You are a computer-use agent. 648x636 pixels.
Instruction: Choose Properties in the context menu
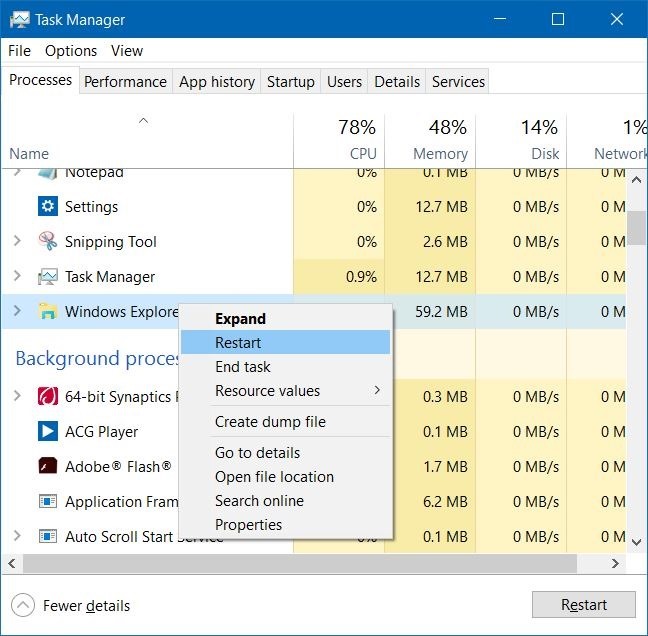click(x=286, y=524)
